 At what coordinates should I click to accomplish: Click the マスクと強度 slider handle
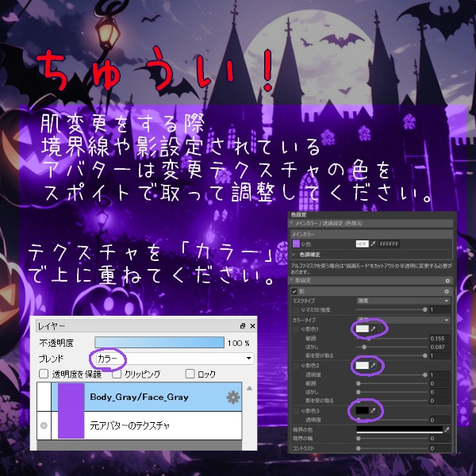click(424, 309)
